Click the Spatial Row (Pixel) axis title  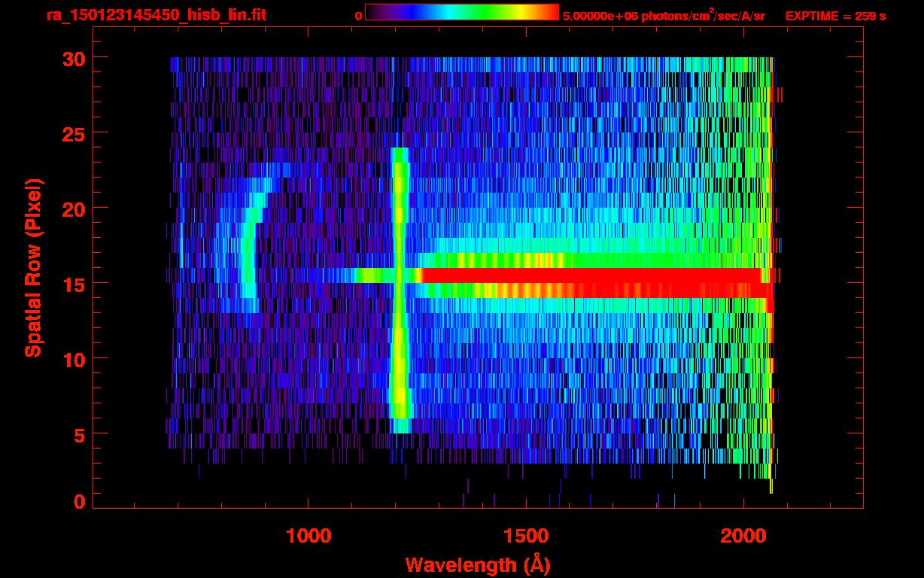[x=32, y=268]
